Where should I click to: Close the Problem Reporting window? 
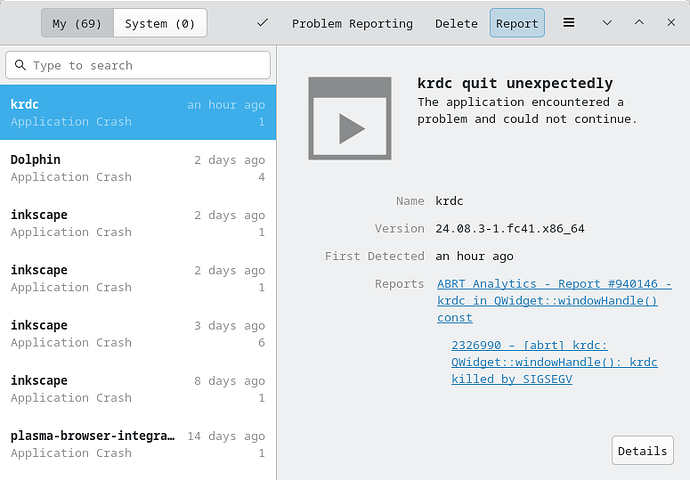point(671,22)
